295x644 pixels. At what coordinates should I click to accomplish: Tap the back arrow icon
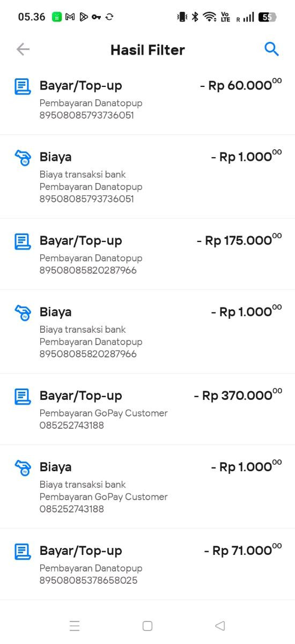click(x=23, y=49)
